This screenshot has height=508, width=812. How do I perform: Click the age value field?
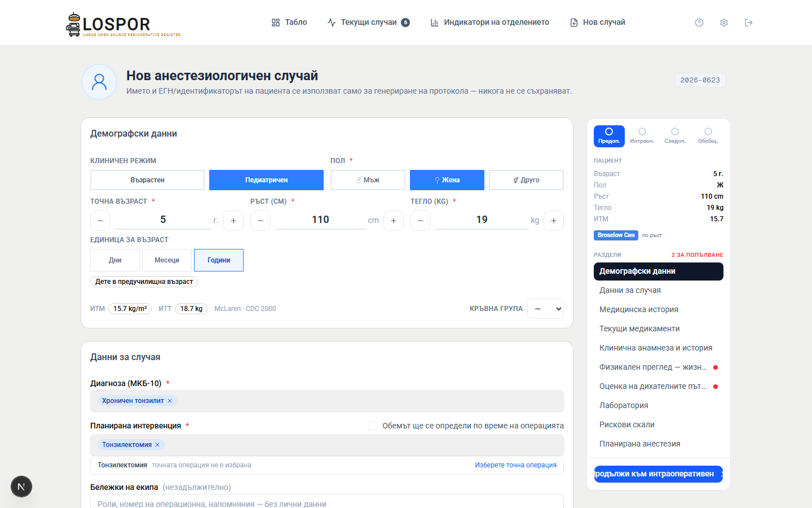coord(163,220)
